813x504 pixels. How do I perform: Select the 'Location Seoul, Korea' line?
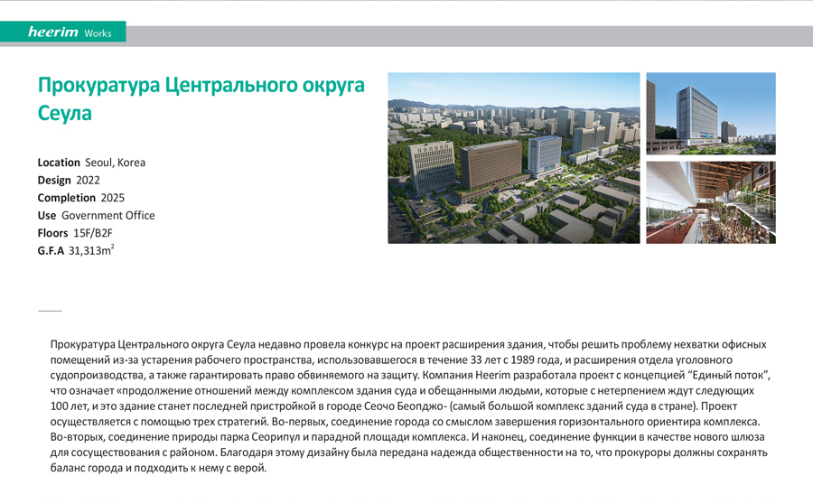tap(91, 163)
